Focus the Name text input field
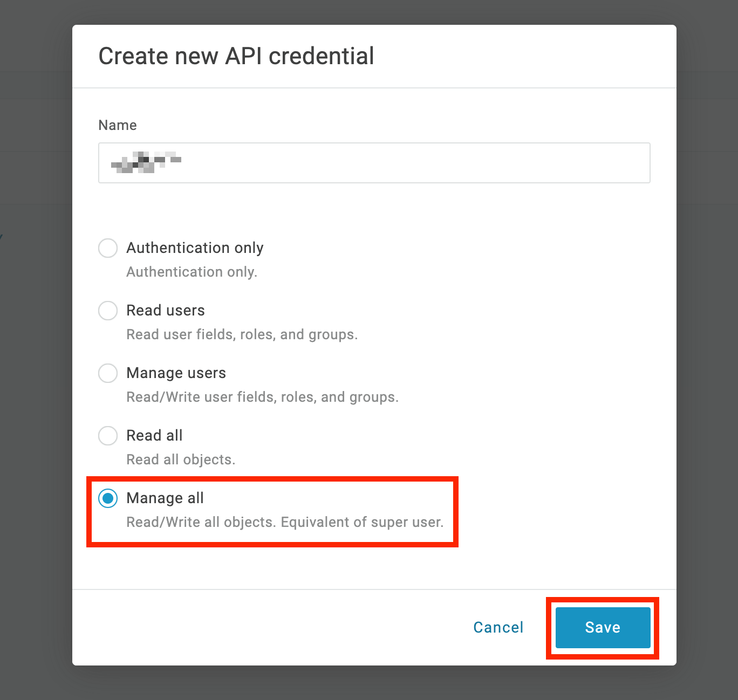This screenshot has width=738, height=700. [374, 163]
